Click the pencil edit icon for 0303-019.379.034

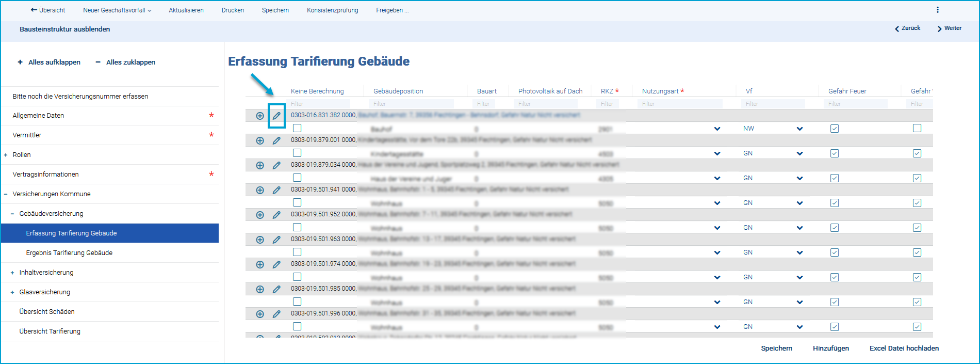coord(276,165)
